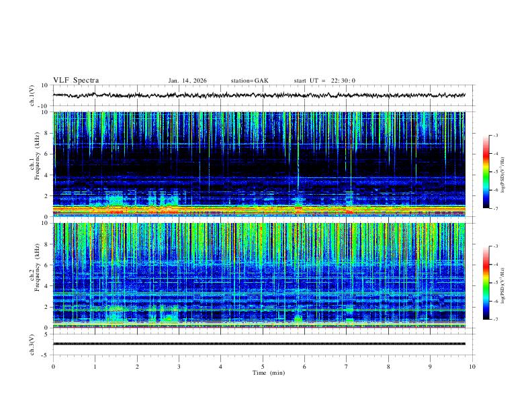Click the ch.2 spectrogram color scale bar

click(x=486, y=283)
